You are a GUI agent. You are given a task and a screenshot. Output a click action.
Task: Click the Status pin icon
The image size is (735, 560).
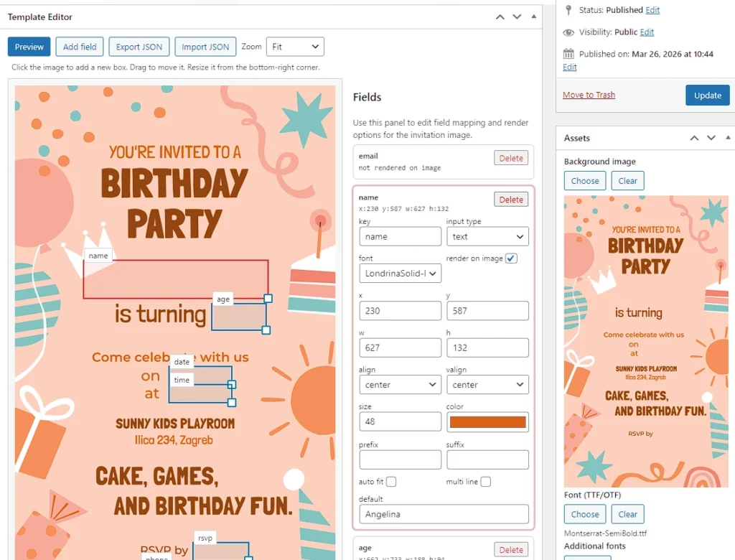(569, 11)
